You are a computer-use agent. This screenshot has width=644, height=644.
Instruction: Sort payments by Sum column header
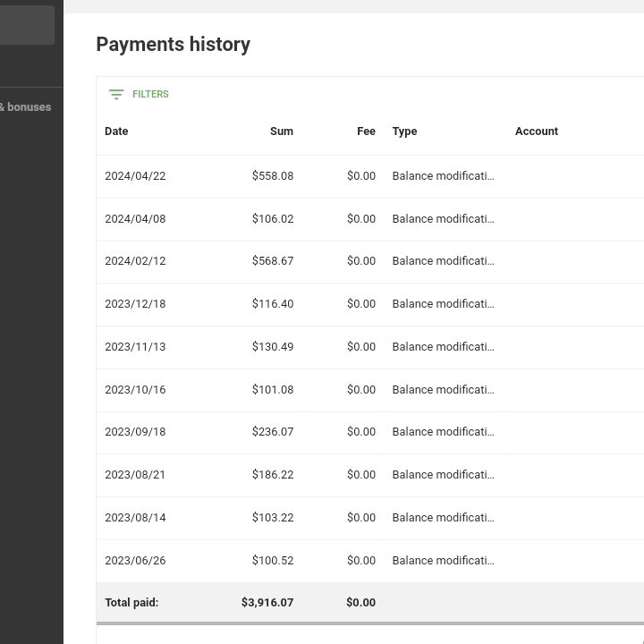point(281,131)
